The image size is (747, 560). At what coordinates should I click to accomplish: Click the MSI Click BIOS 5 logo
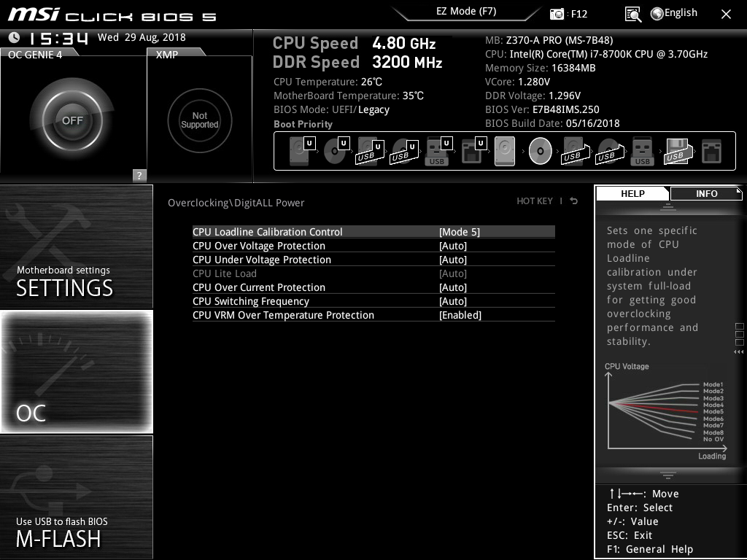coord(112,15)
